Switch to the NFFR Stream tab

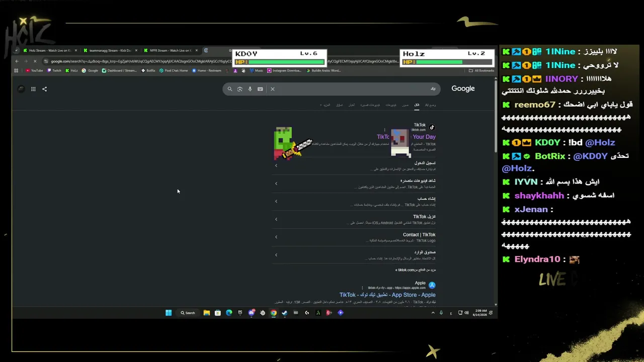tap(171, 50)
